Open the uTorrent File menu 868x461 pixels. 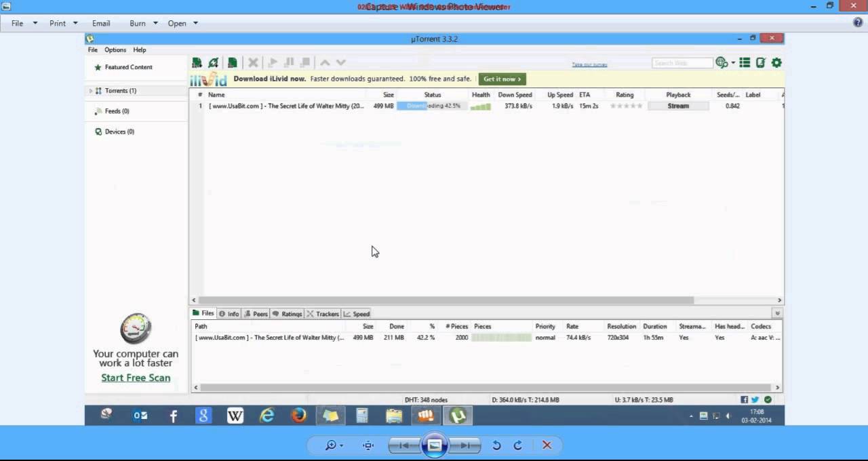[x=92, y=49]
